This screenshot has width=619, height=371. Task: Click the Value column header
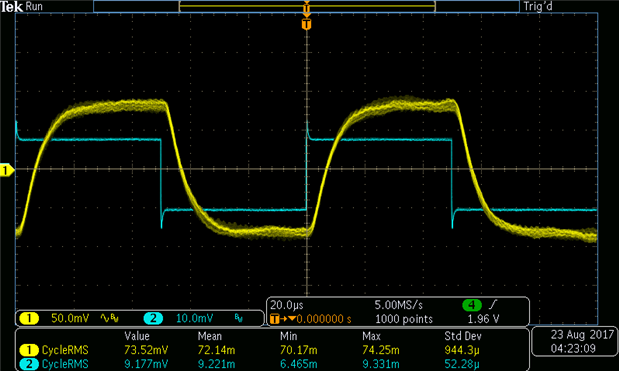(137, 336)
